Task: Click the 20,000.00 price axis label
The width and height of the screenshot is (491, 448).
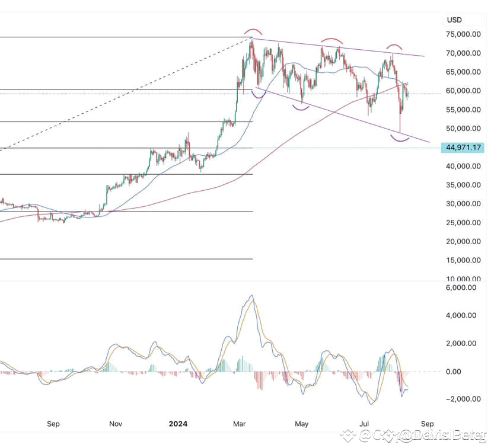Action: tap(463, 242)
